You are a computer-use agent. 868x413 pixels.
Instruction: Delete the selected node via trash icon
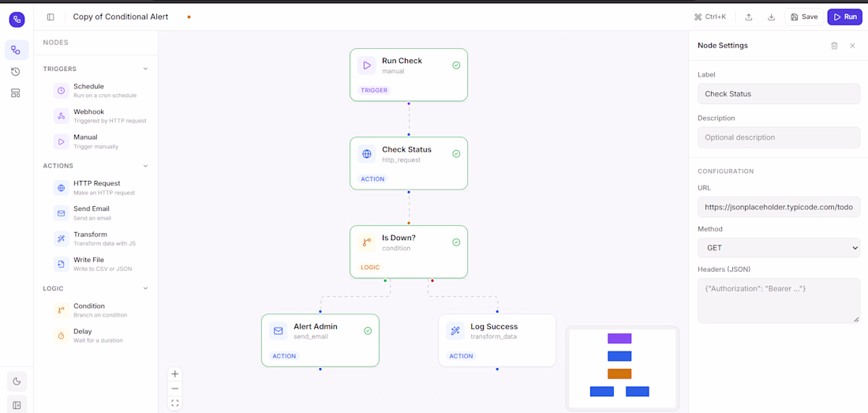[834, 45]
